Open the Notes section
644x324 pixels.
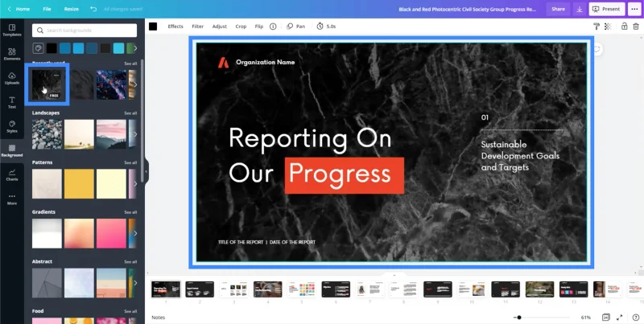158,318
